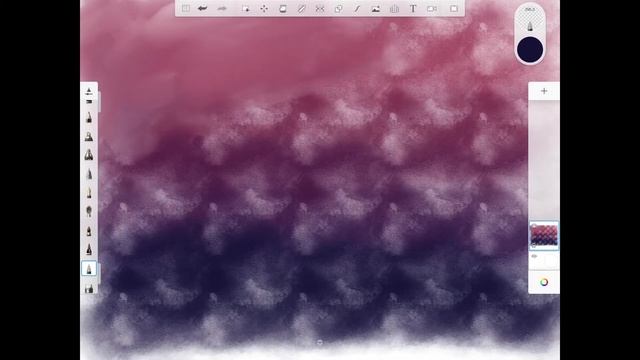Select the round-headed sixth brush in the palette
Image resolution: width=640 pixels, height=360 pixels.
coord(89,211)
